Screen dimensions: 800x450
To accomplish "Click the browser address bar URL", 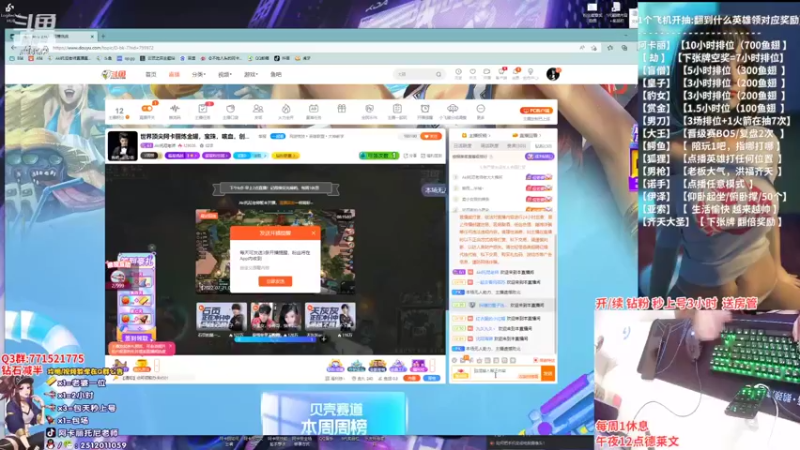I will (103, 48).
